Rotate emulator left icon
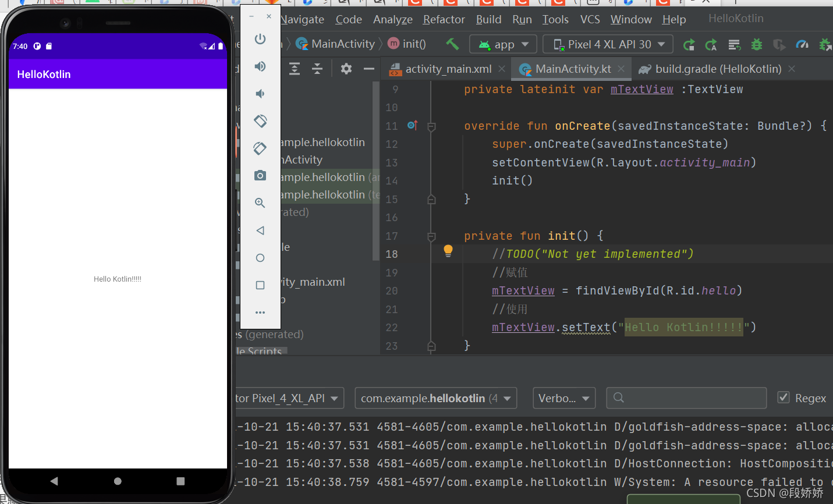 260,121
